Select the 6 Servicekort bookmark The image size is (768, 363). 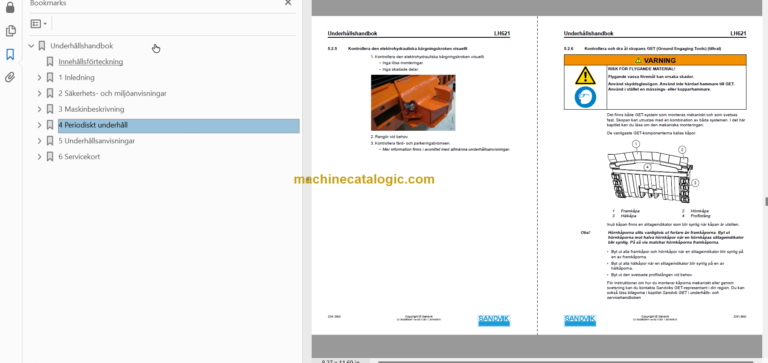pos(79,157)
